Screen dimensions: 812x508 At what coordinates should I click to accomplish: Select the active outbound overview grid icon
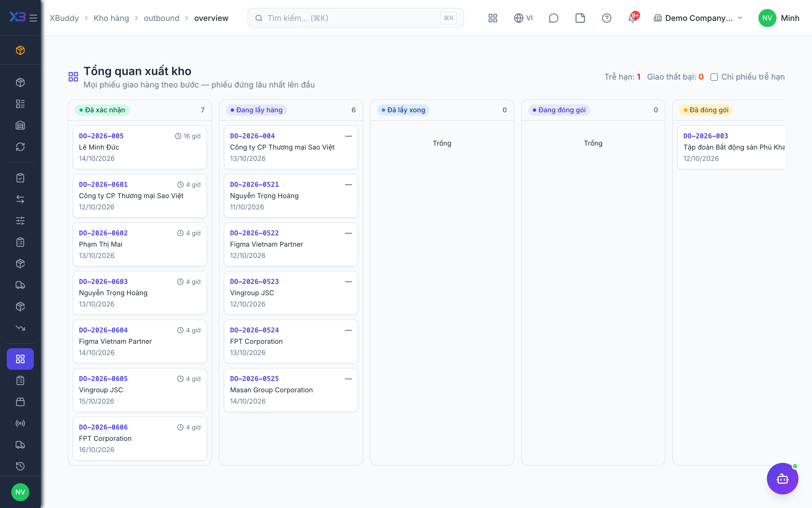tap(20, 359)
